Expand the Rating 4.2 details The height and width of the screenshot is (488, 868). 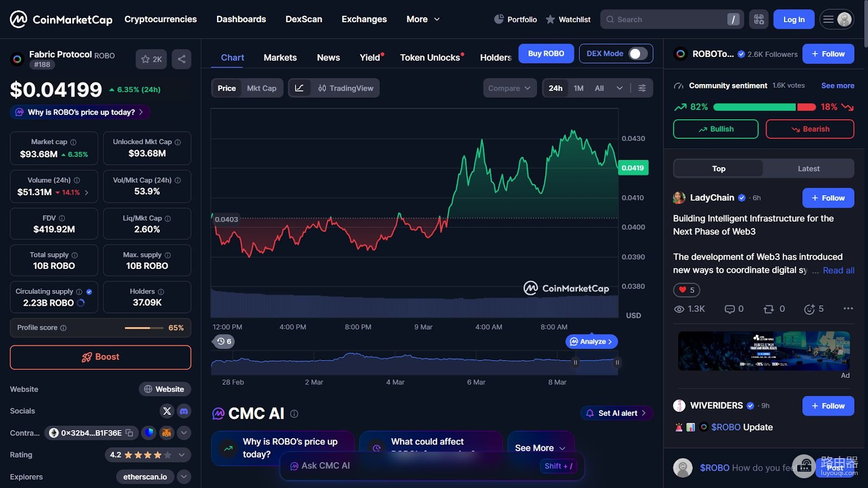coord(148,455)
